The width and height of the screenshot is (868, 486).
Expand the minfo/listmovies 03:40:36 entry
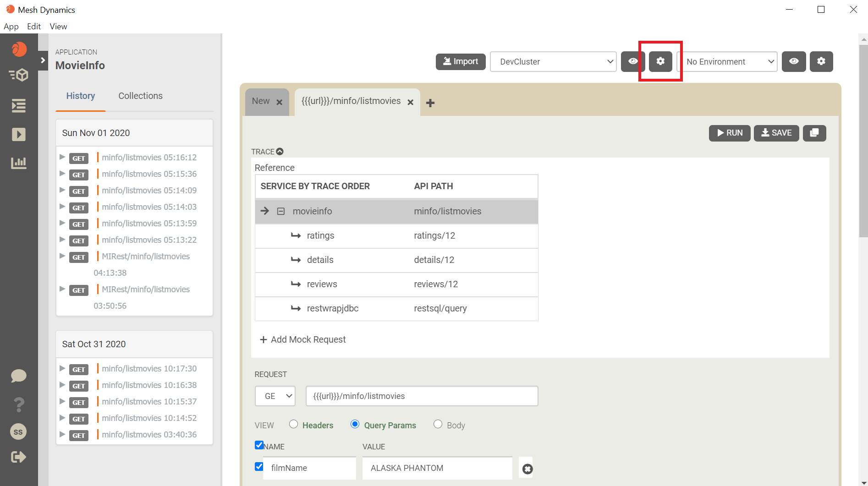coord(62,434)
